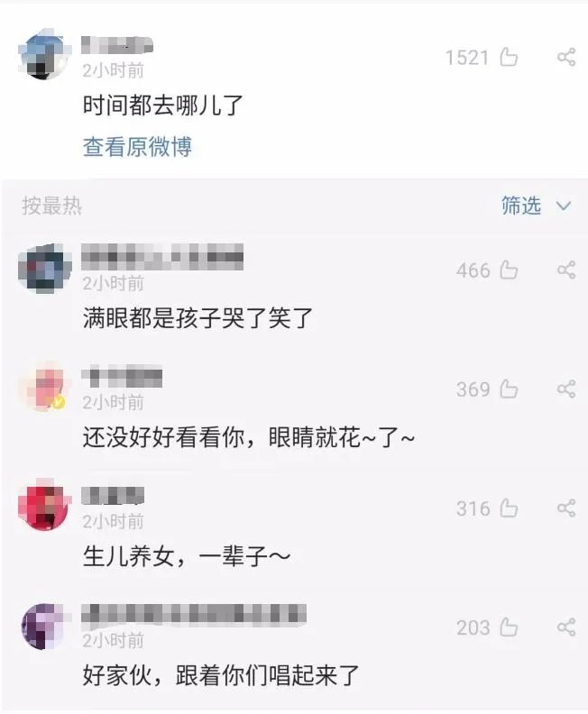Like the comment with 203 likes
This screenshot has width=588, height=714.
509,627
